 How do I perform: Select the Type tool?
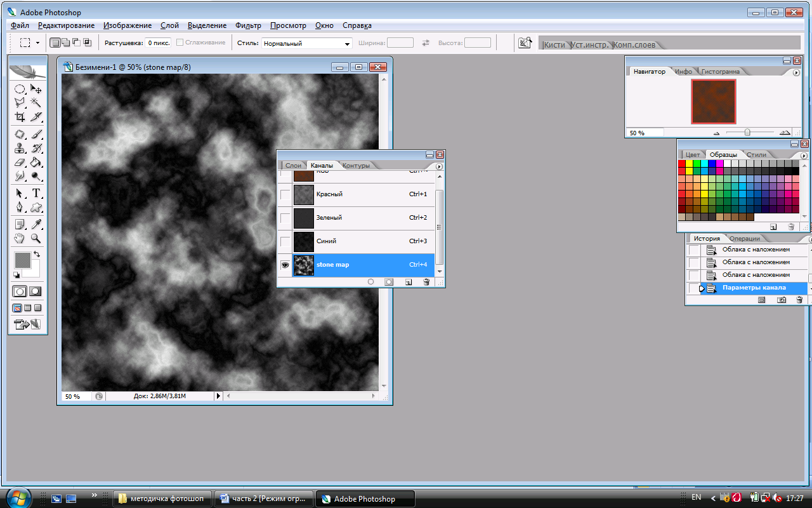click(x=36, y=193)
